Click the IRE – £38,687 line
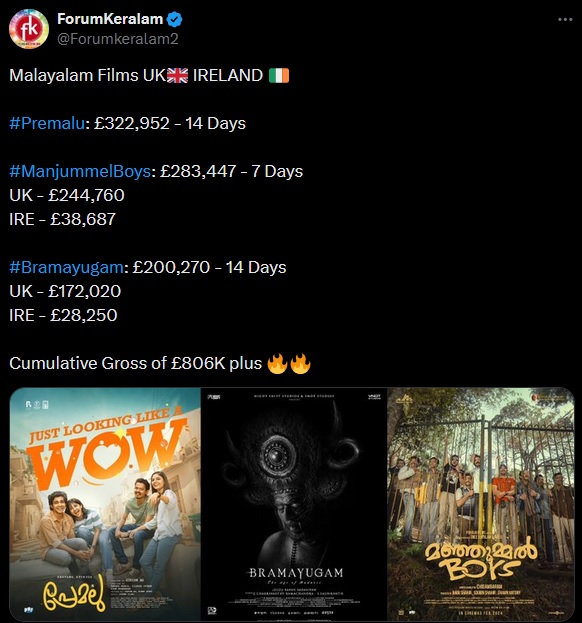This screenshot has width=582, height=623. tap(62, 219)
